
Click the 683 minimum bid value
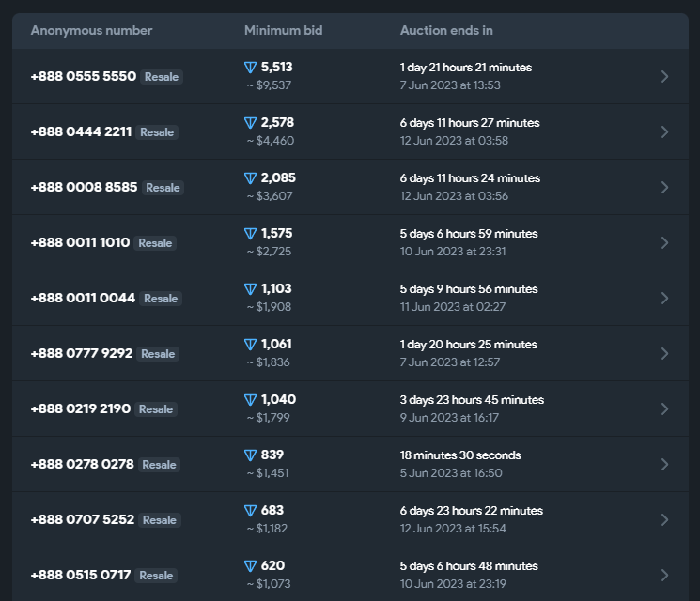pos(272,510)
